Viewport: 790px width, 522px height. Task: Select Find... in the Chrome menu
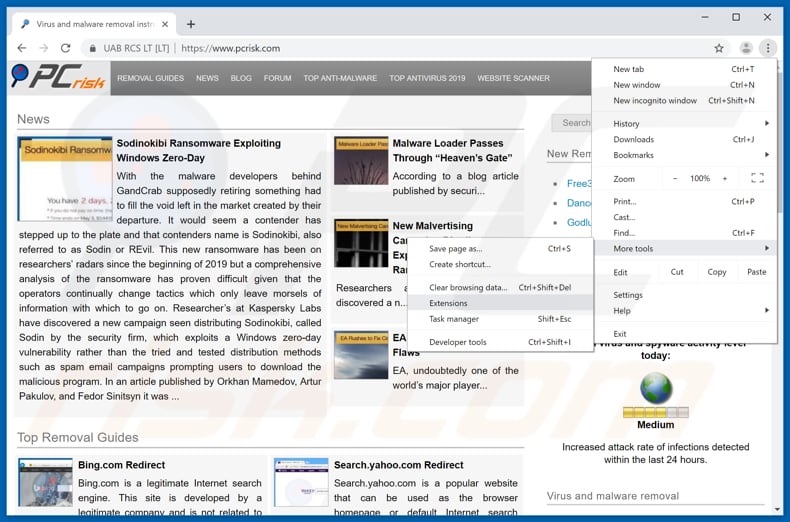pos(684,233)
